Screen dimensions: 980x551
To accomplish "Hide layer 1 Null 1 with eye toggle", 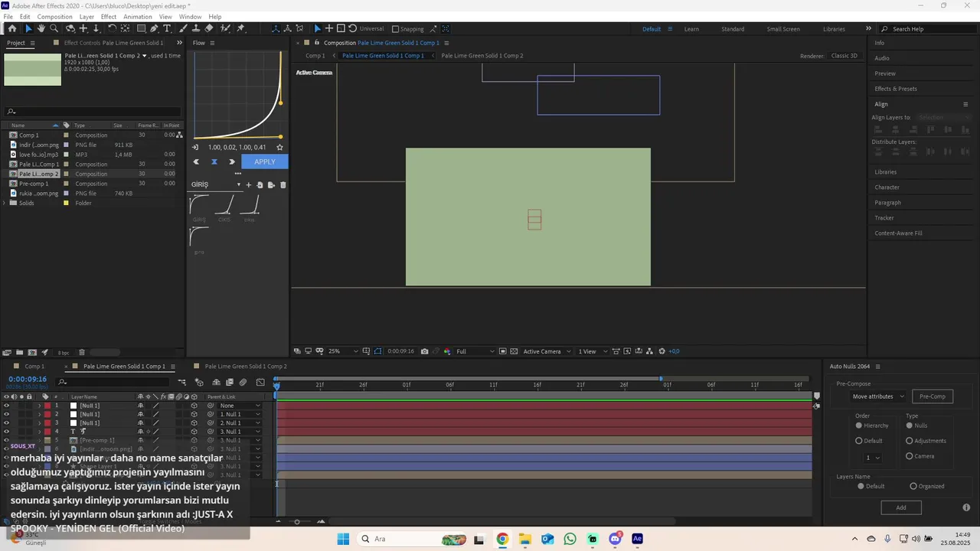I will (x=7, y=406).
